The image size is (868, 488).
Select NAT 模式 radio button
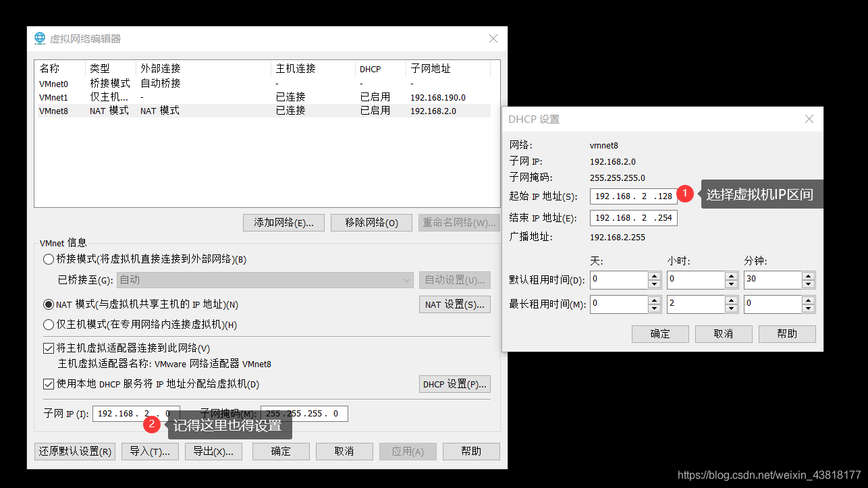click(48, 304)
